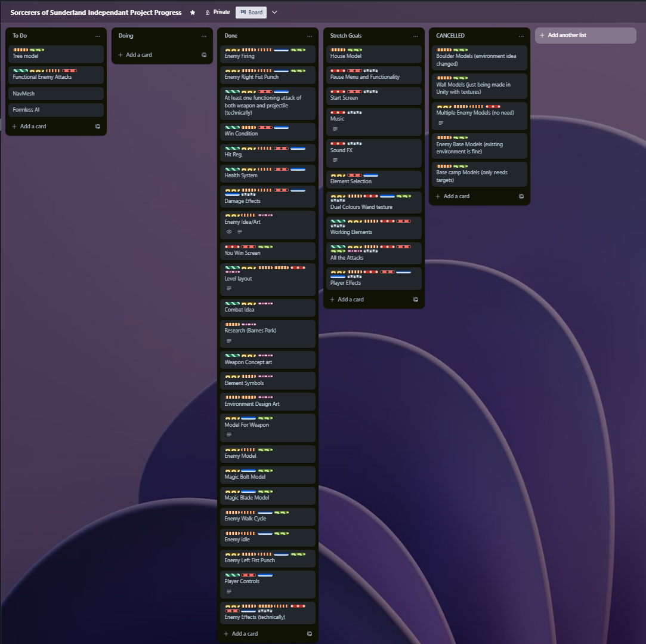
Task: Click description icon on Enemy Idea/Art card
Action: (x=240, y=232)
